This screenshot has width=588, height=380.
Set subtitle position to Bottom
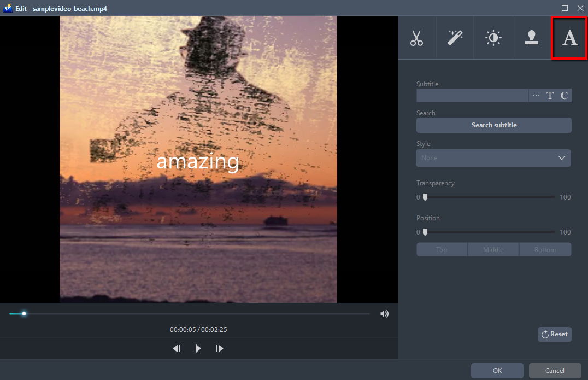point(545,249)
